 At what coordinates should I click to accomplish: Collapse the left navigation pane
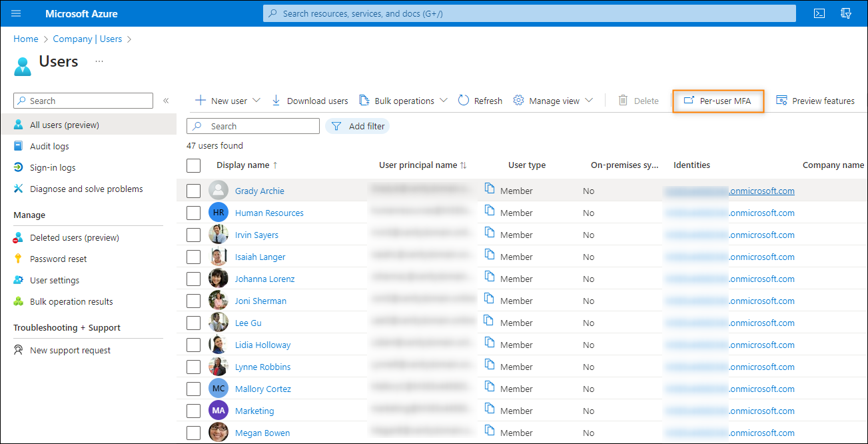pos(166,101)
